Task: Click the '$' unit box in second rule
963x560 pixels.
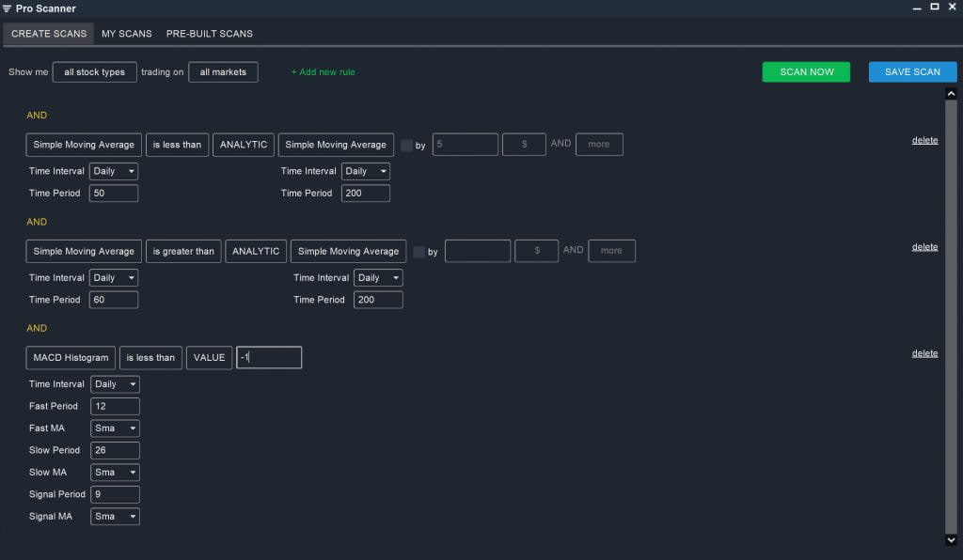Action: (x=537, y=251)
